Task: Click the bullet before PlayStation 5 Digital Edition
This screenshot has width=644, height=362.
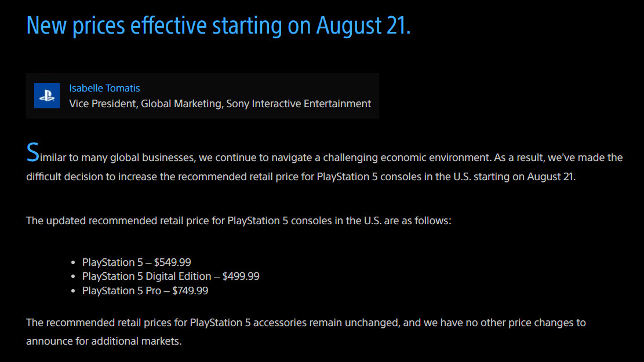Action: pos(73,277)
